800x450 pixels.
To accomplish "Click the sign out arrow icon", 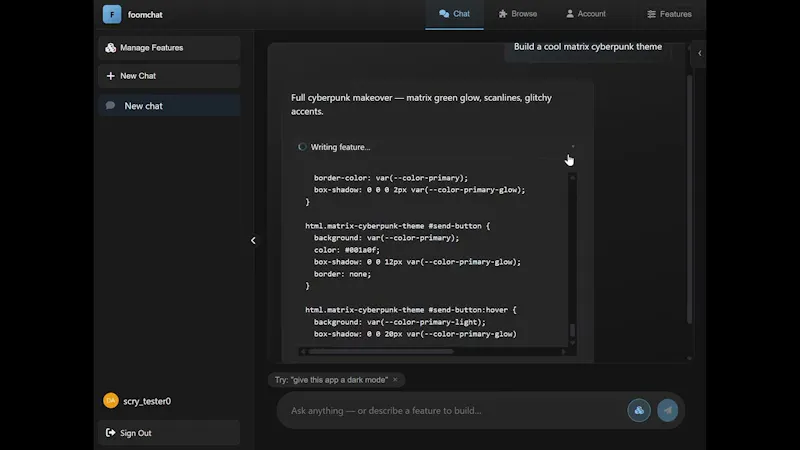I will pyautogui.click(x=110, y=433).
